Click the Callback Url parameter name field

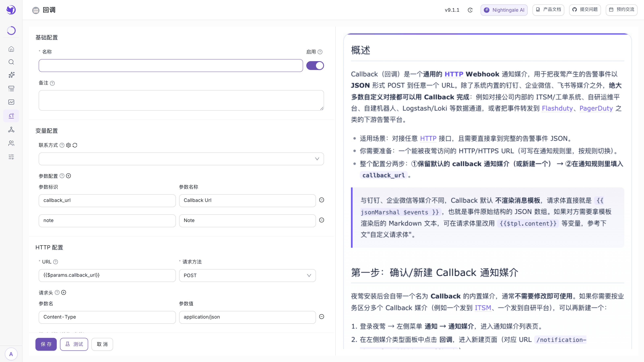[247, 201]
